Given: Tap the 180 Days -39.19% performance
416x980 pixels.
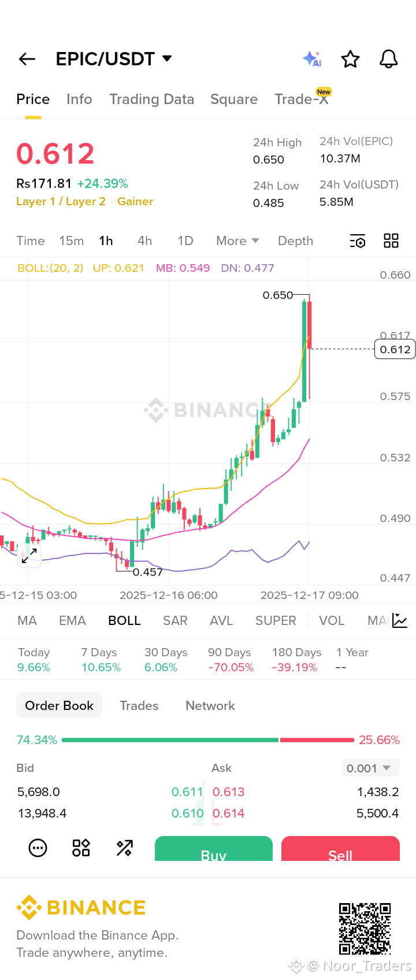Looking at the screenshot, I should 296,660.
